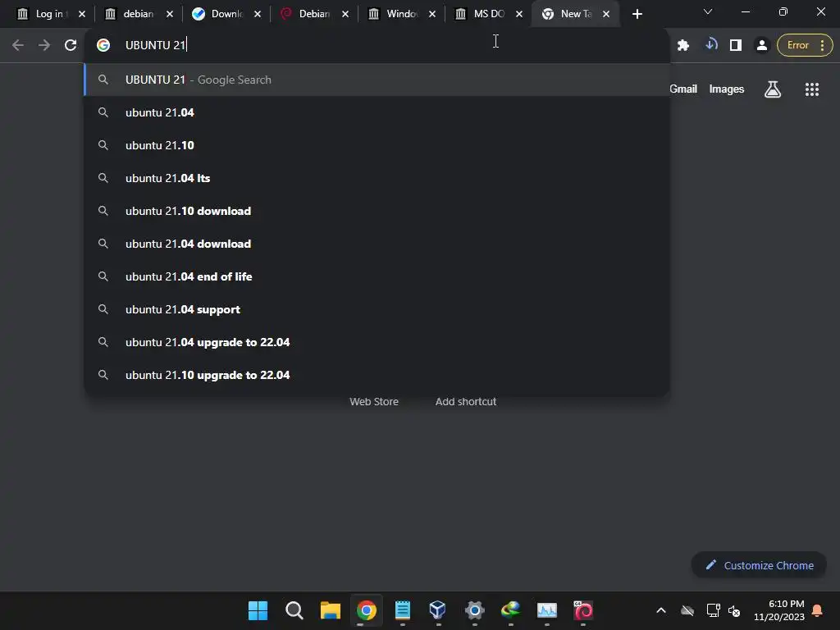The image size is (840, 630).
Task: Open the Notepad taskbar icon
Action: 402,610
